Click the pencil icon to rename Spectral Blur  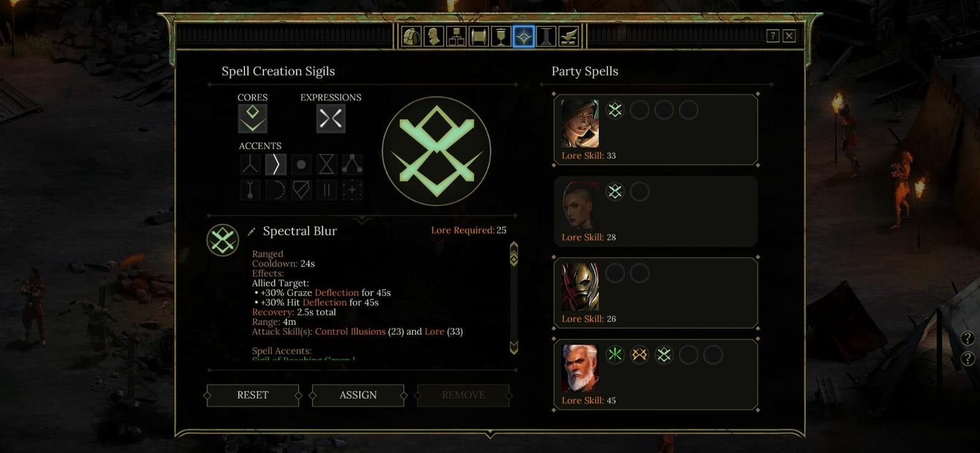pos(251,231)
